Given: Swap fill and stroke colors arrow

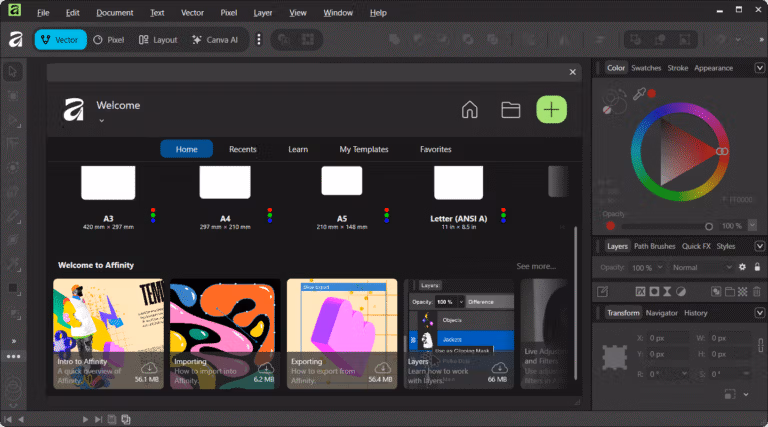Looking at the screenshot, I should [x=621, y=92].
